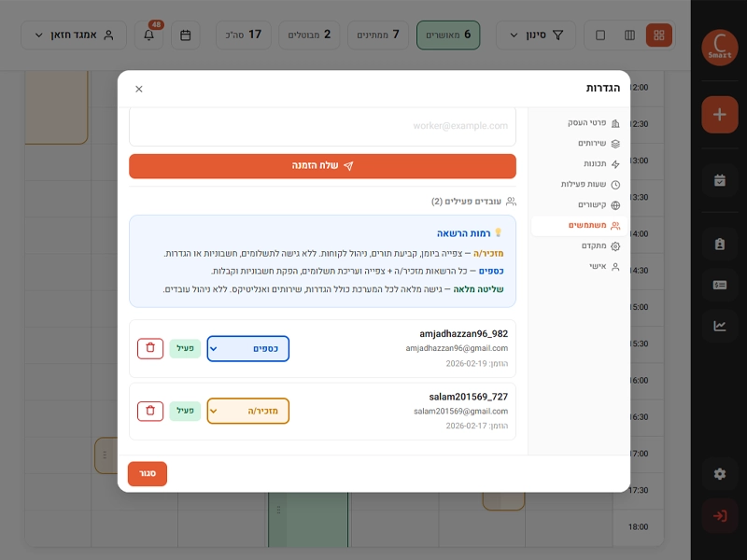Switch to the single-day view toggle
The image size is (747, 560).
click(600, 35)
